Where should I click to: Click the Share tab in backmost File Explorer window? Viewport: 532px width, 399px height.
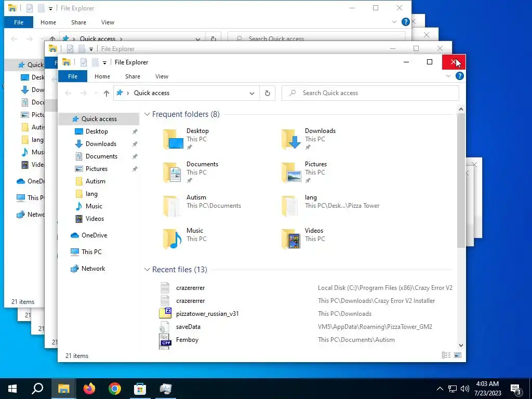point(78,22)
